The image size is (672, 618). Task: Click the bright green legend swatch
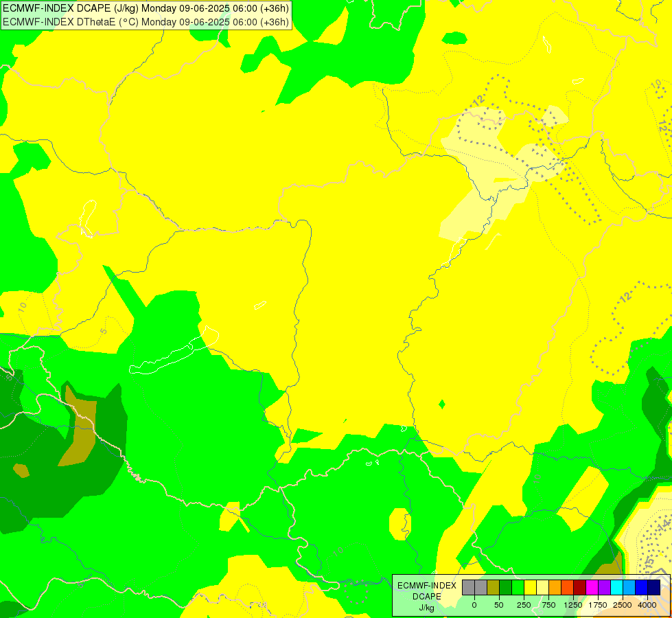coord(518,588)
